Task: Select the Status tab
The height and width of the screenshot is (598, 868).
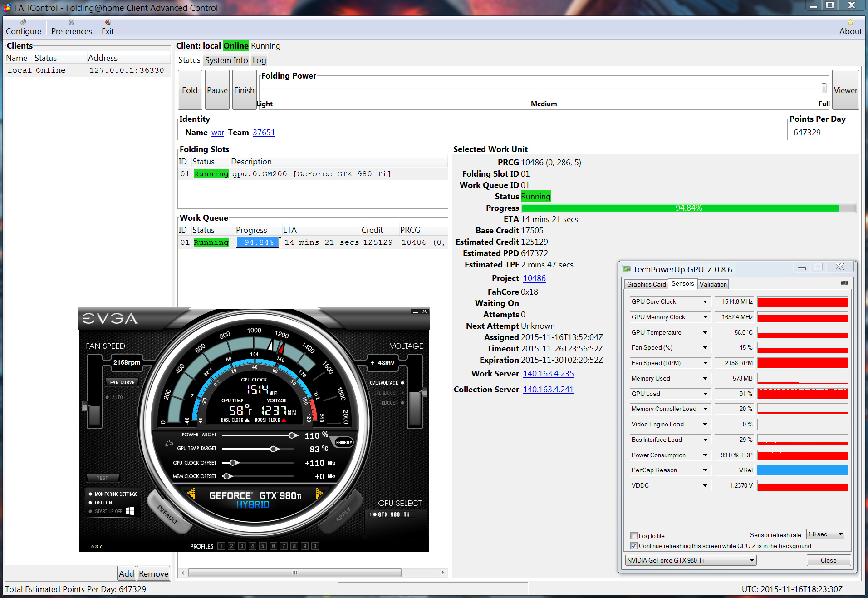Action: point(189,59)
